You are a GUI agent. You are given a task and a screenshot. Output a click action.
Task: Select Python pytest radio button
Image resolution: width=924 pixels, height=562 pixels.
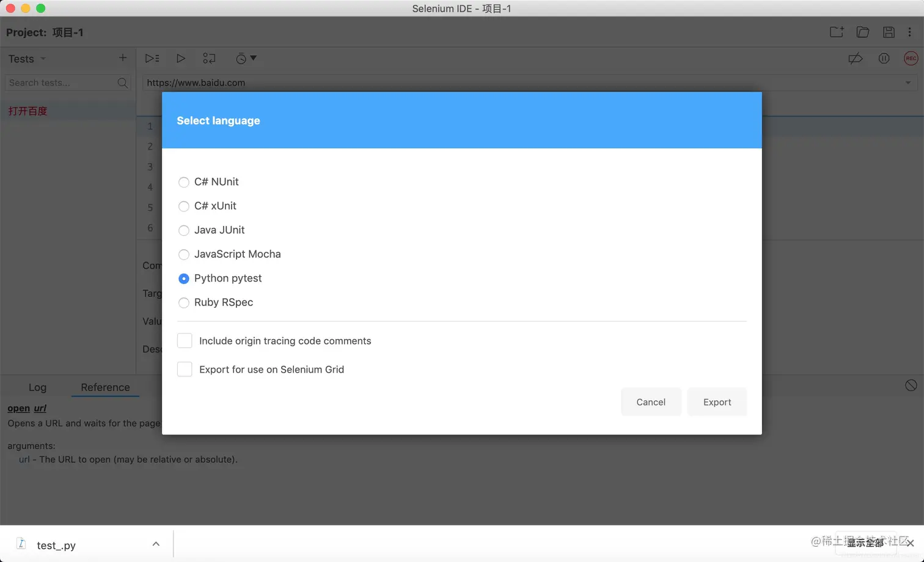click(x=183, y=279)
